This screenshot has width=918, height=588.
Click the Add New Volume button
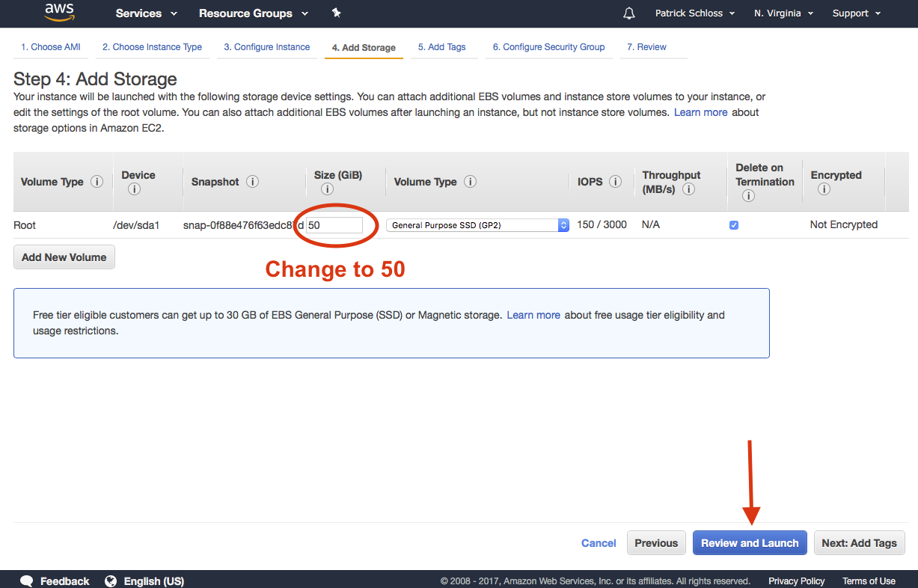click(64, 257)
